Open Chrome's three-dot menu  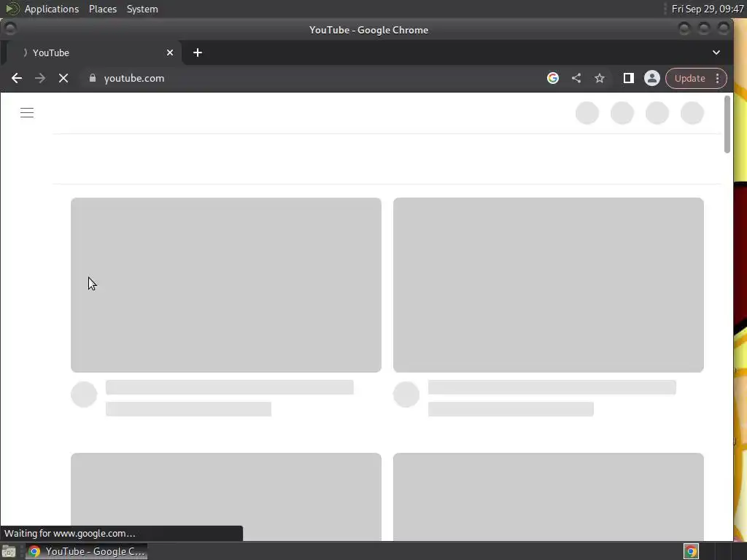pyautogui.click(x=718, y=78)
